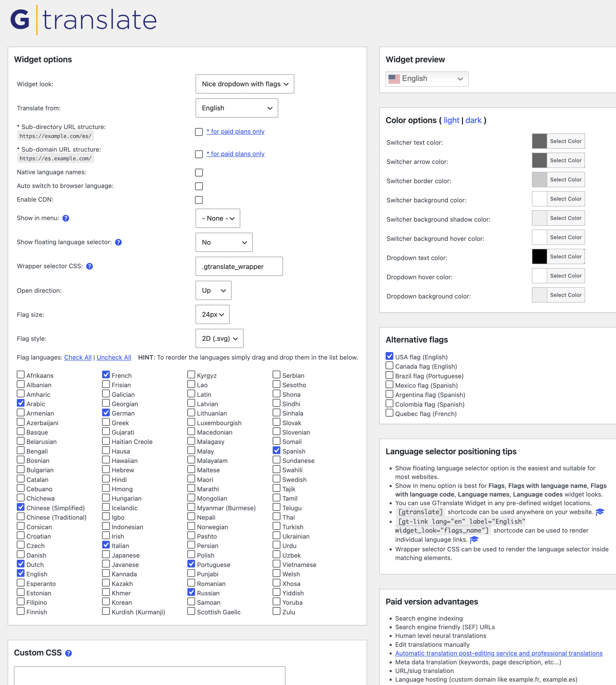Uncheck the Russian language checkbox

point(191,592)
